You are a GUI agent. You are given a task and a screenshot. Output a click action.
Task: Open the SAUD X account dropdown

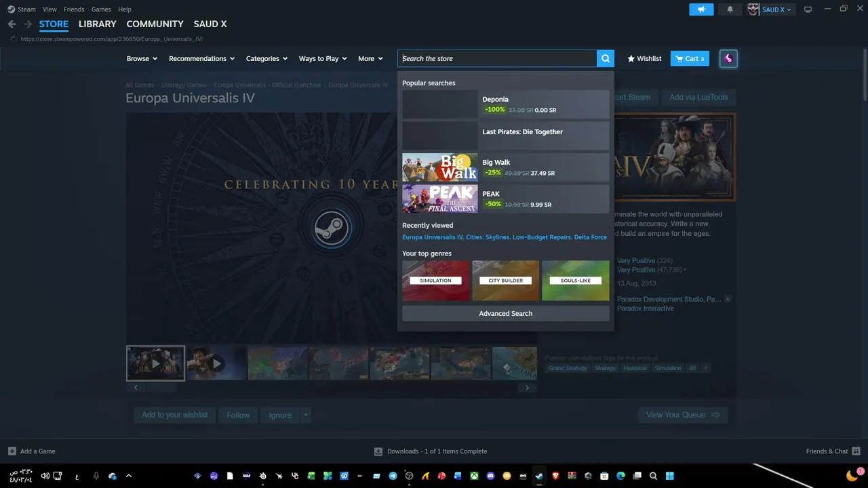[777, 9]
